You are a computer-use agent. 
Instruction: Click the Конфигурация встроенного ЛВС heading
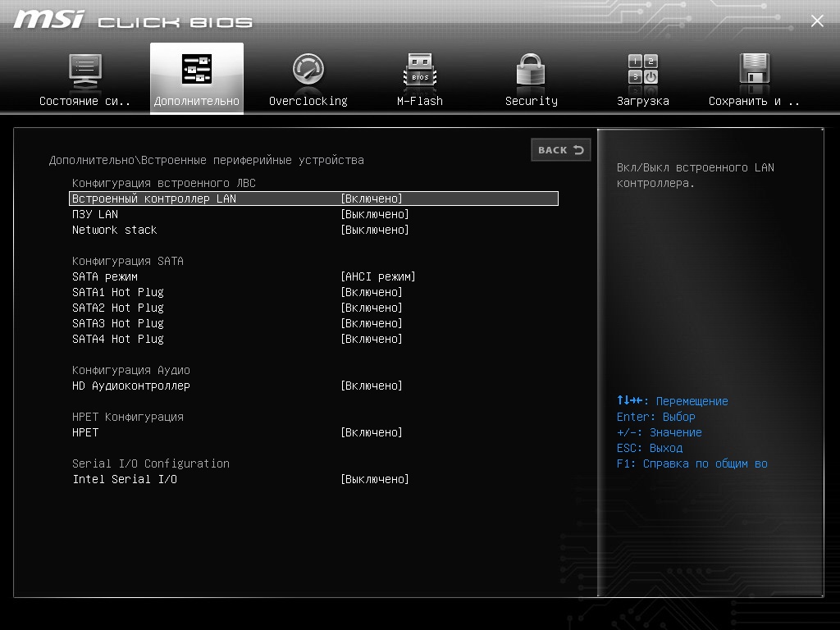click(164, 183)
